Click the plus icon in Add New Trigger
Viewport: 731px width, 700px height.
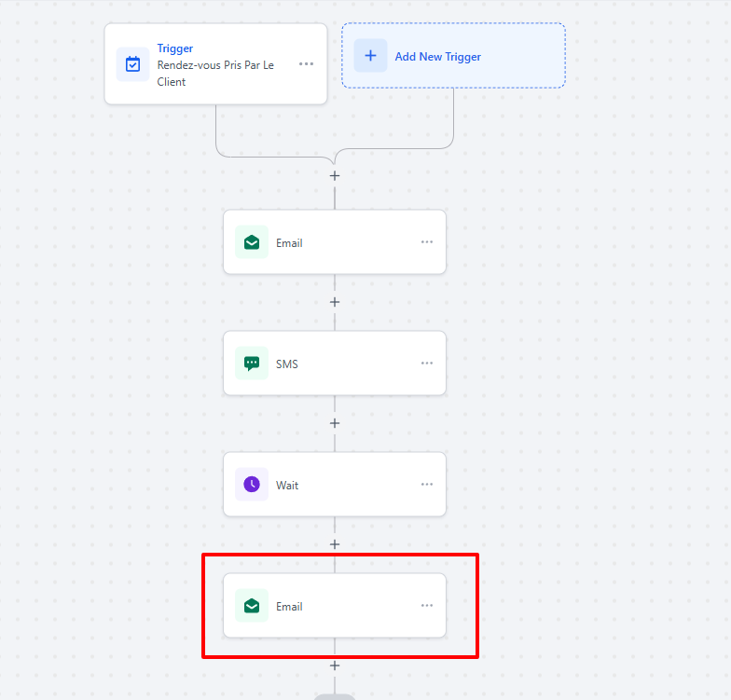370,56
